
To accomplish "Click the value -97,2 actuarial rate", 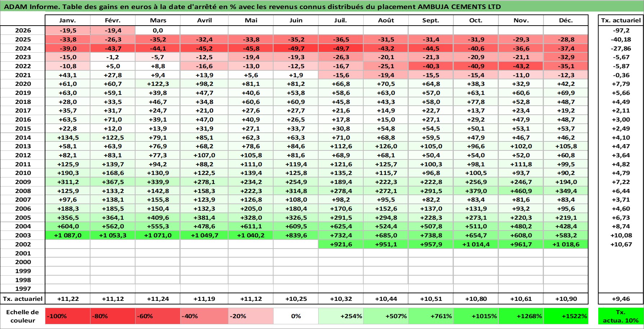I will (621, 30).
